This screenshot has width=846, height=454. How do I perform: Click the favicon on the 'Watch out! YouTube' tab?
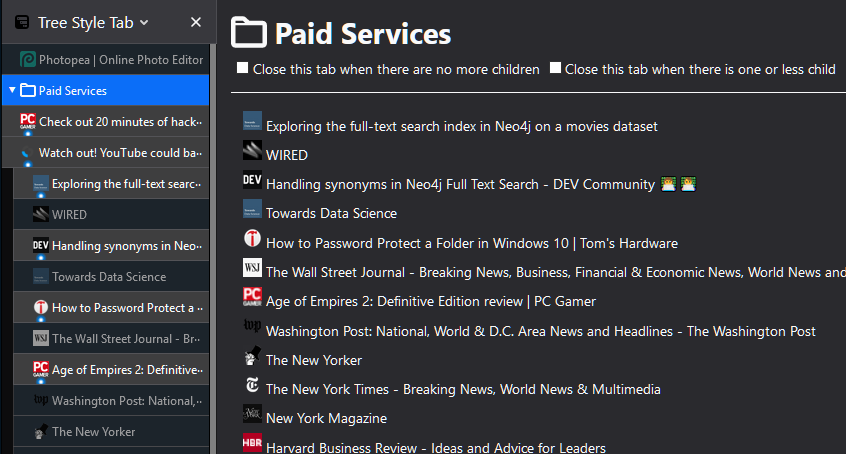(26, 153)
